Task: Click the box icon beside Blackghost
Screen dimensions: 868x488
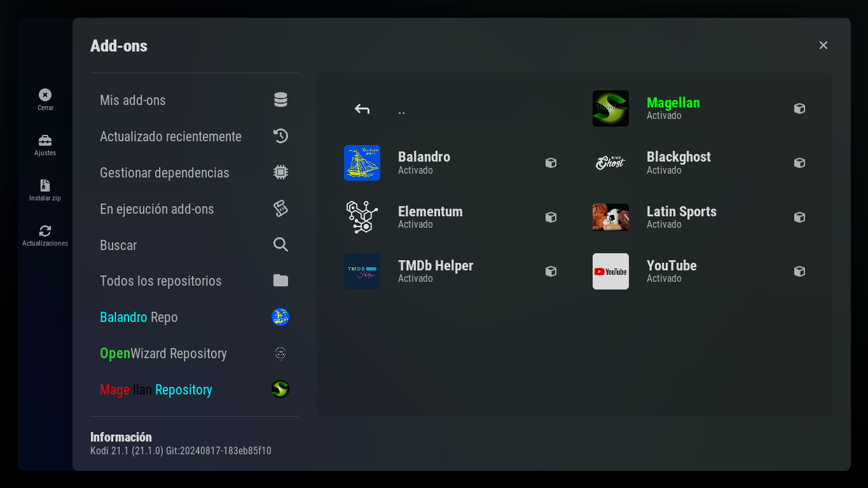Action: (799, 163)
